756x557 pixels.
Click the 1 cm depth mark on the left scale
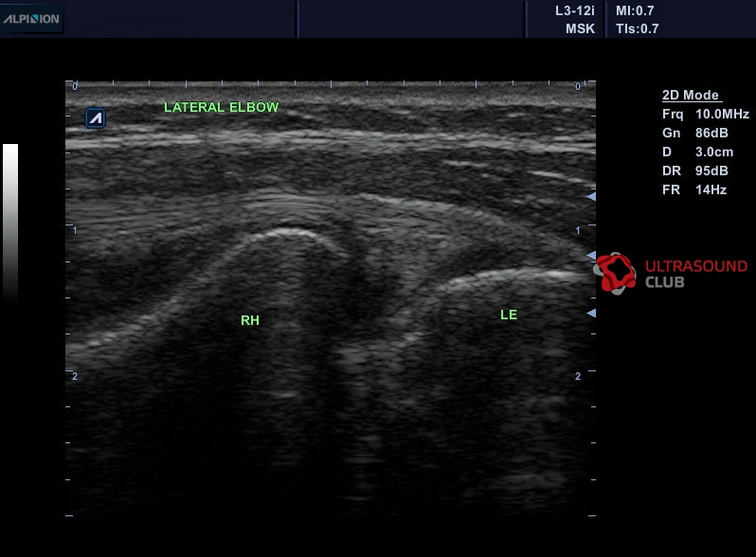pyautogui.click(x=75, y=230)
